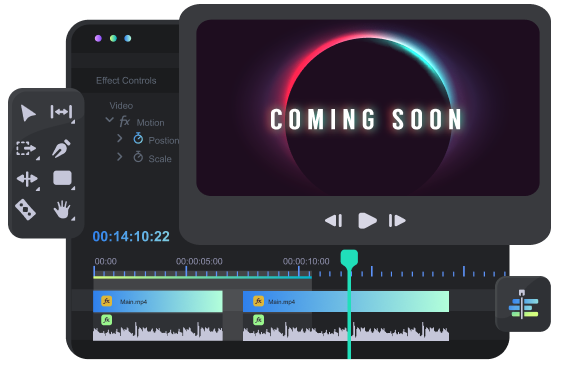Click the timeline snap icon panel
Viewport: 576px width, 379px height.
(523, 304)
